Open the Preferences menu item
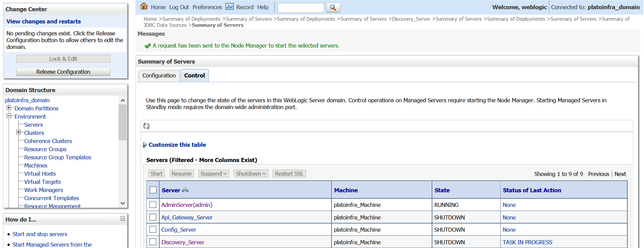The image size is (644, 248). pos(207,7)
